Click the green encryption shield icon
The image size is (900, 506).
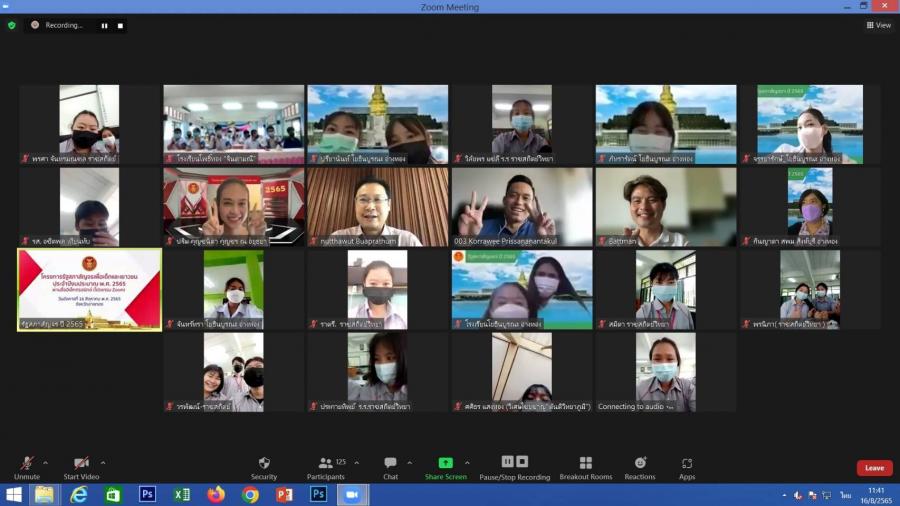pyautogui.click(x=12, y=25)
